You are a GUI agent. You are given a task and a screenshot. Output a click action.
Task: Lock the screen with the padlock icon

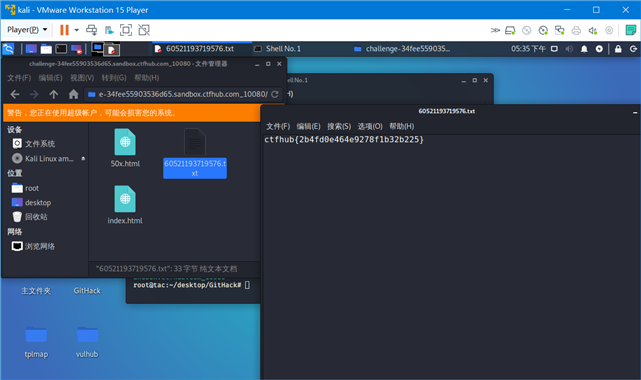tap(618, 49)
